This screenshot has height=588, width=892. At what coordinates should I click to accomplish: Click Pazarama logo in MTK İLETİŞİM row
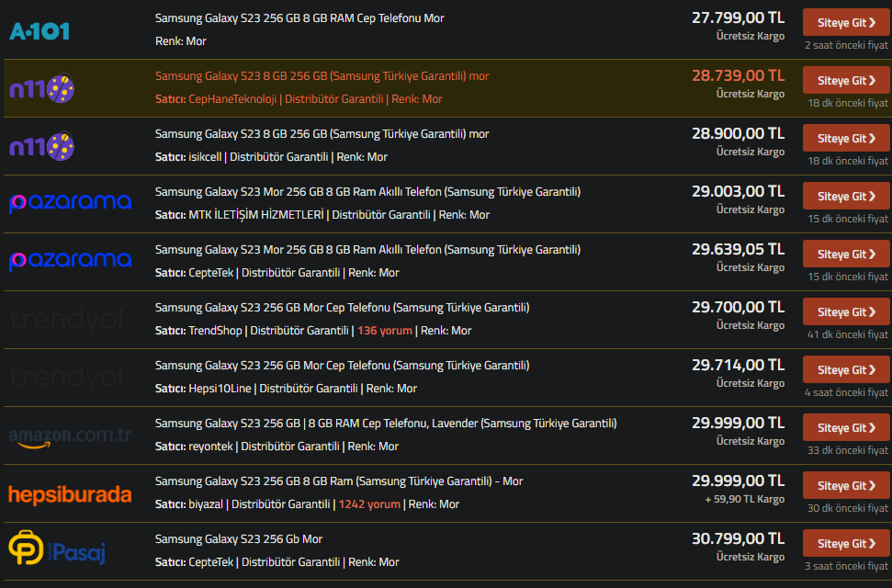(x=70, y=204)
